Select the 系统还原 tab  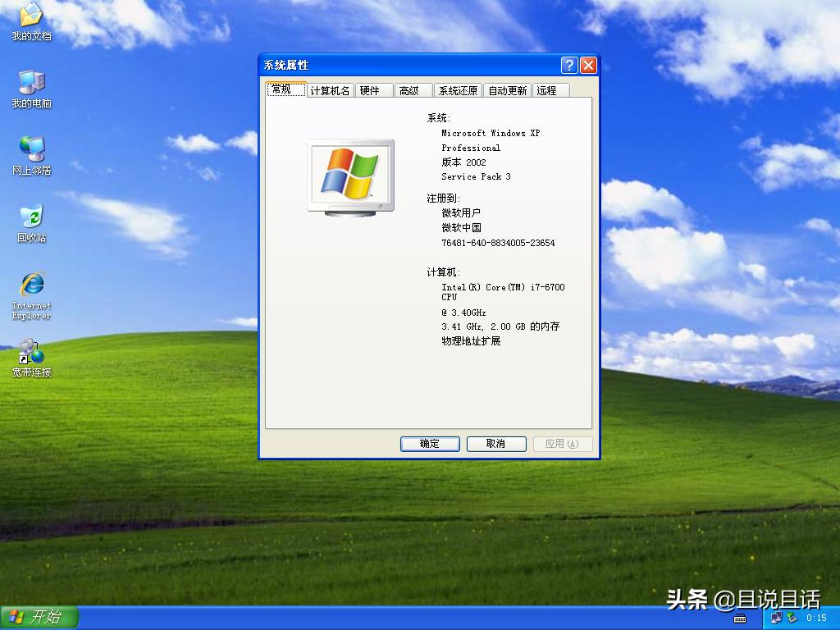(457, 90)
